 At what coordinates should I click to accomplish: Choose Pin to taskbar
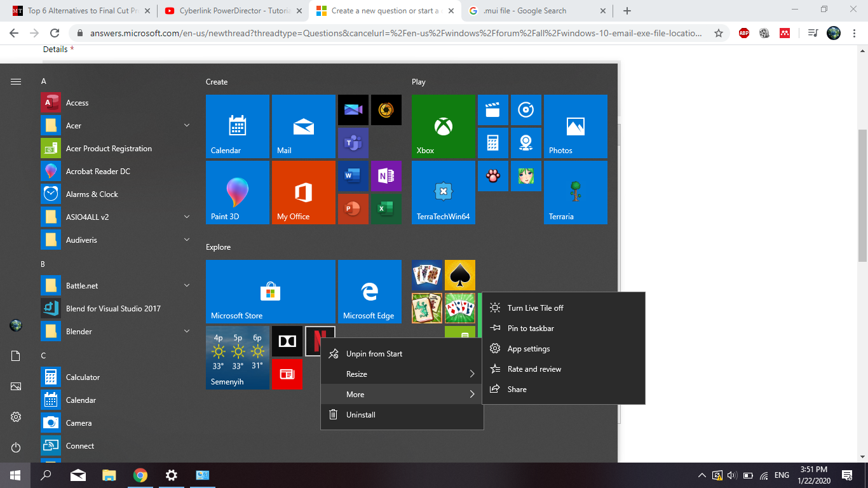click(x=564, y=329)
